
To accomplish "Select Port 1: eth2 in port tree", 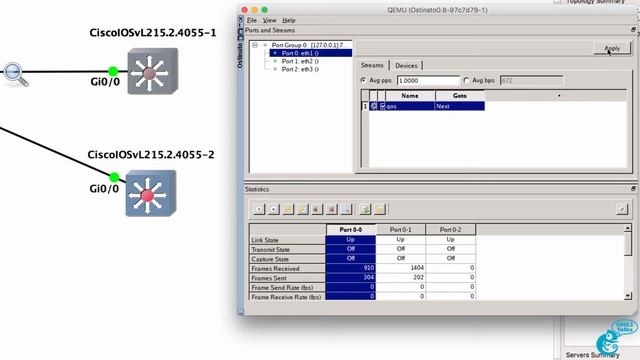I will point(300,61).
